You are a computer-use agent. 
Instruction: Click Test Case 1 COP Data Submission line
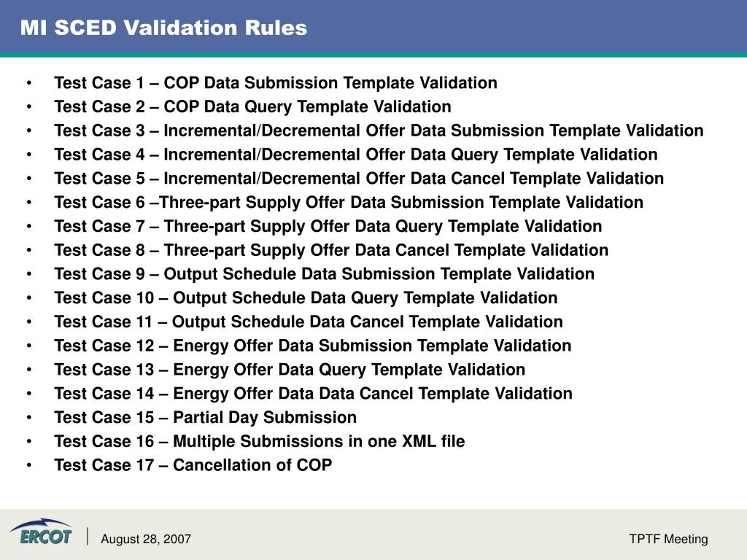[x=275, y=83]
